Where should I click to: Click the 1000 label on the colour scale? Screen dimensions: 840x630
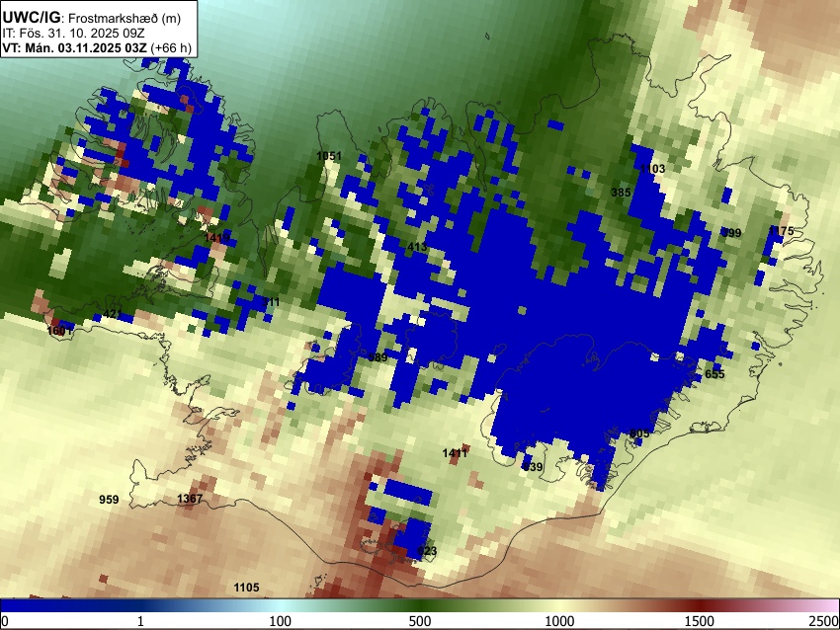[559, 621]
